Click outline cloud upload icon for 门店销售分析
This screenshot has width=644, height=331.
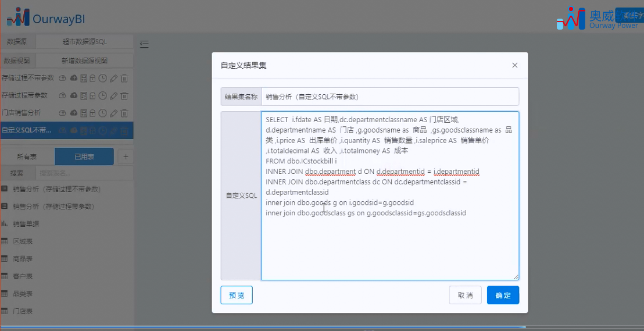pos(62,113)
